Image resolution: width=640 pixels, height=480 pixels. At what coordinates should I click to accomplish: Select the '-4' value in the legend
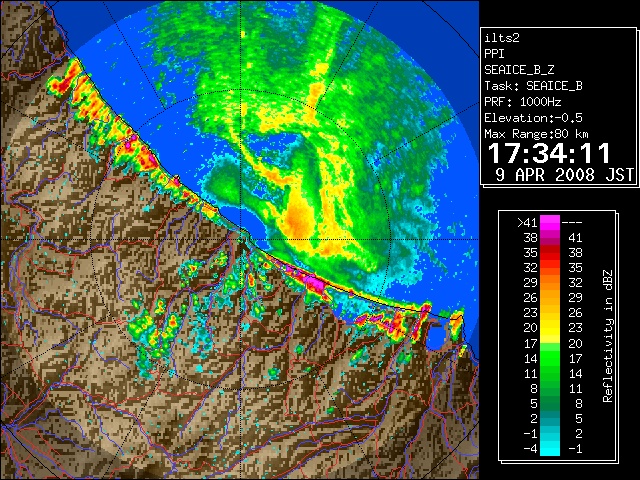530,449
